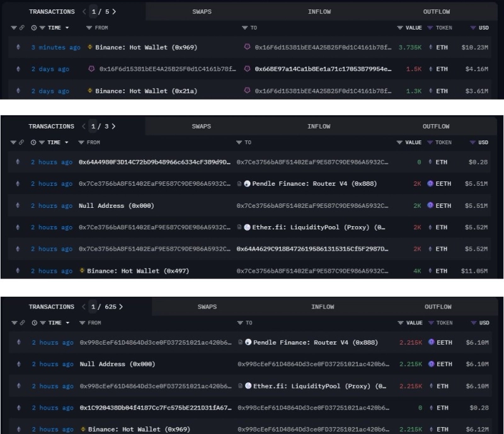Click the pink tag icon before 0x66BE97a14 address
Viewport: 504px width, 434px height.
click(x=248, y=69)
